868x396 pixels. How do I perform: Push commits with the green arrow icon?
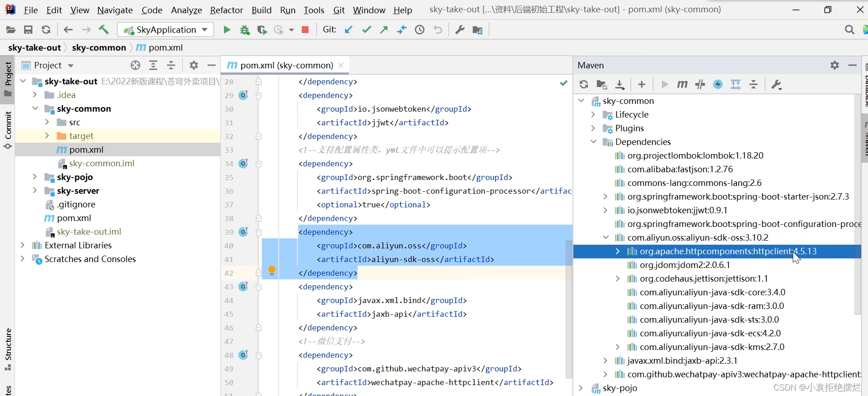pyautogui.click(x=384, y=30)
